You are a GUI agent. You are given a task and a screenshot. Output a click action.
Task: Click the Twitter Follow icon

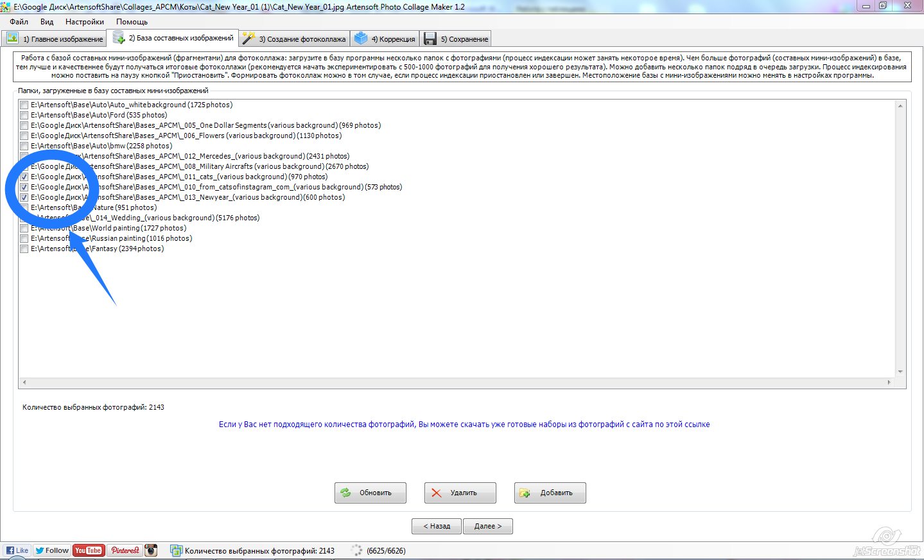coord(51,550)
